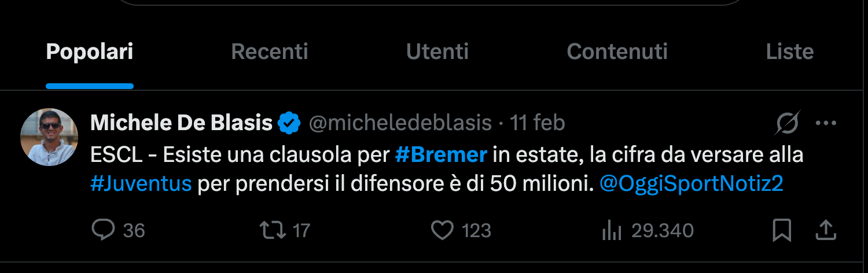Go to the Liste tab
868x273 pixels.
tap(790, 52)
